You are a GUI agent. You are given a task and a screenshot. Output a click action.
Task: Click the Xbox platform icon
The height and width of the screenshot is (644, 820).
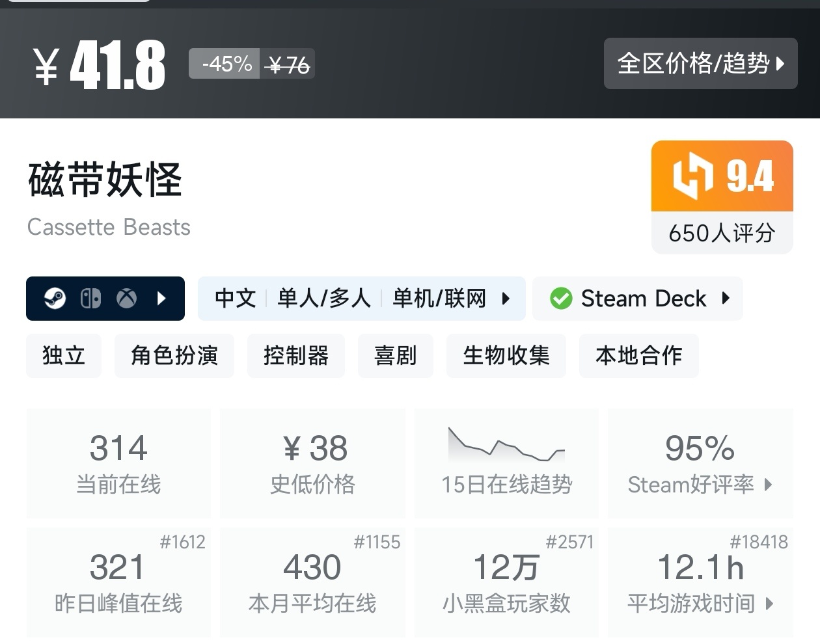(x=126, y=299)
